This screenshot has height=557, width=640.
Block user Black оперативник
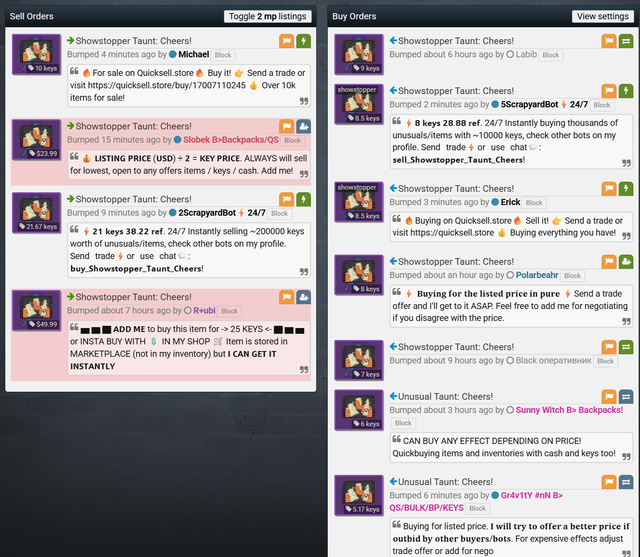point(605,361)
